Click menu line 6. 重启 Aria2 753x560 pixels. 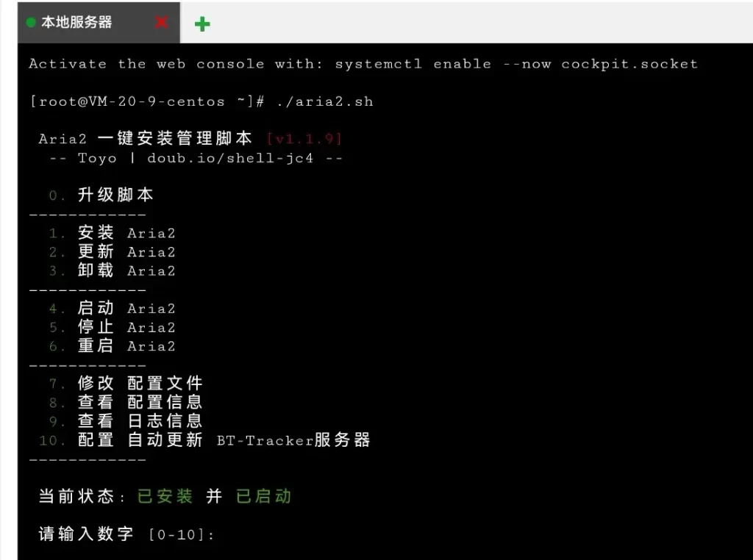(112, 346)
